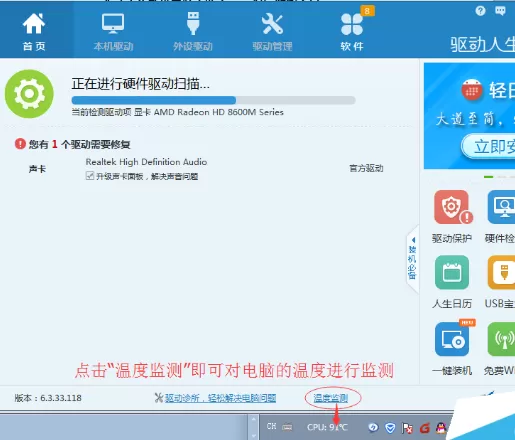Click the 官方驱动 label

point(366,168)
